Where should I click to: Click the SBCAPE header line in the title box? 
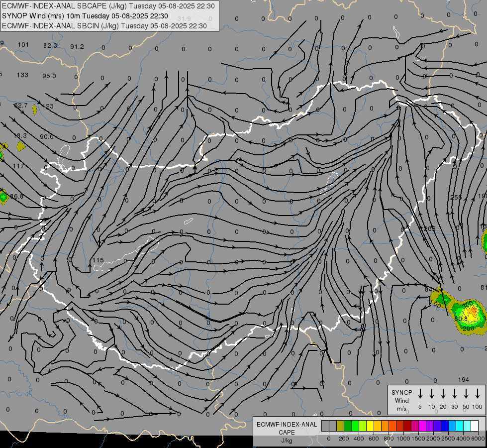tap(108, 6)
